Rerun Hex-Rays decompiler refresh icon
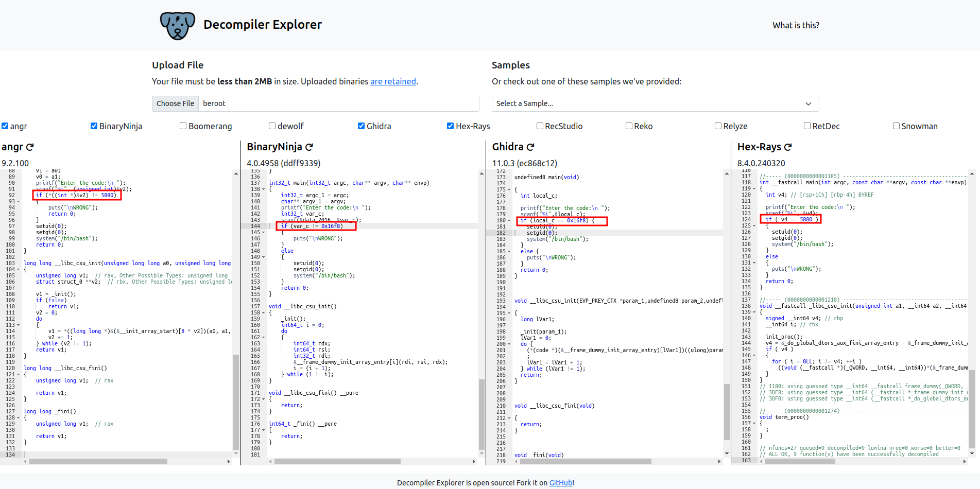 coord(788,147)
